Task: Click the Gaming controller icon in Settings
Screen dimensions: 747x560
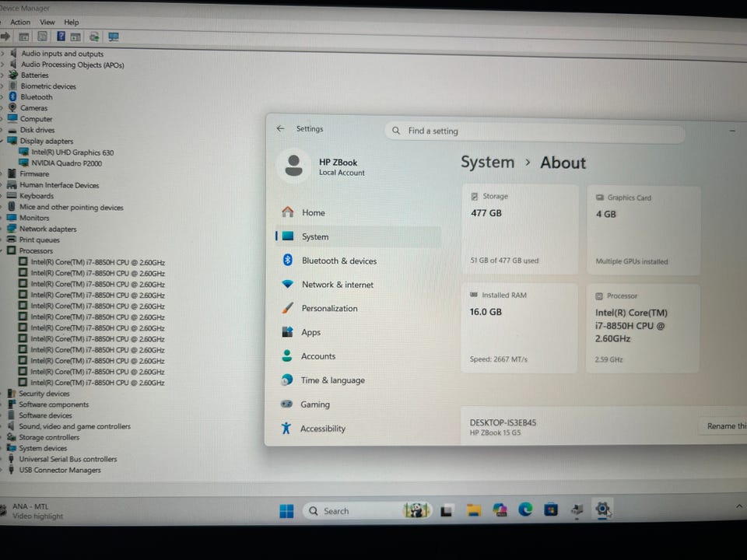Action: (x=286, y=404)
